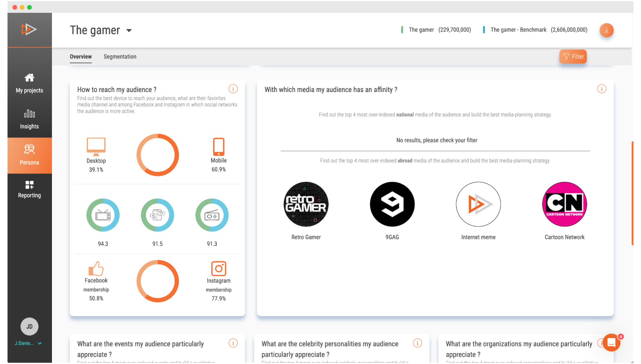Click the Retro Gamer label
641x364 pixels.
click(x=306, y=237)
